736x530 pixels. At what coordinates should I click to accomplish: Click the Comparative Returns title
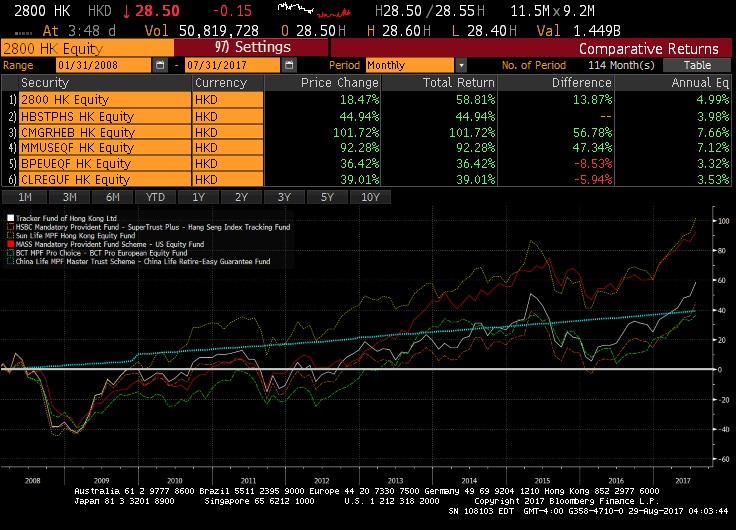(x=648, y=49)
